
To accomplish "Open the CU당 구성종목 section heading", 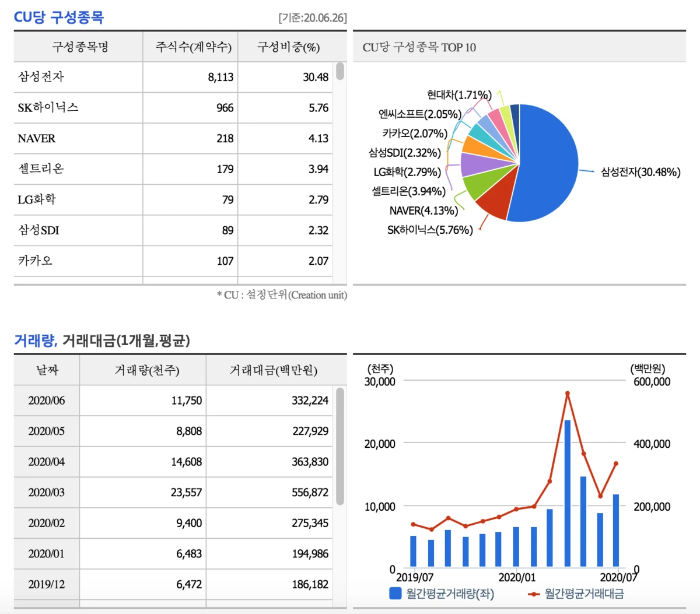I will click(58, 17).
